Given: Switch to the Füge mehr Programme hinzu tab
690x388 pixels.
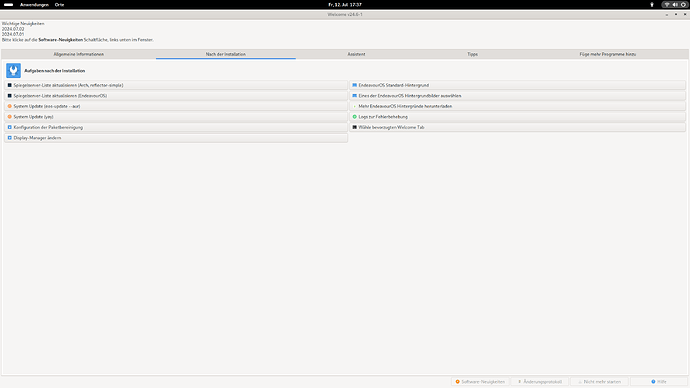Looking at the screenshot, I should (x=607, y=54).
